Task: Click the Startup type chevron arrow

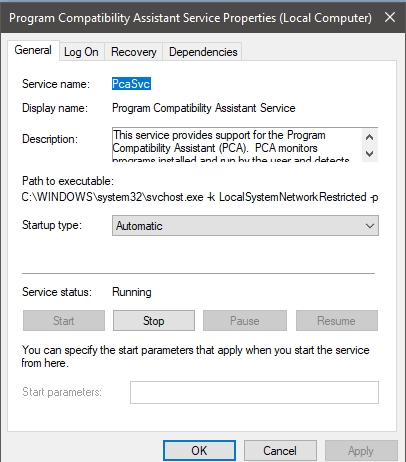Action: pos(370,226)
